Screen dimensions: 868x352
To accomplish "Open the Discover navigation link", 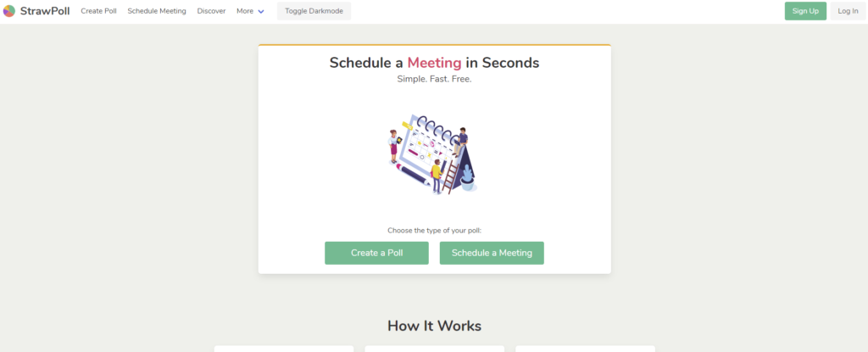I will coord(211,11).
